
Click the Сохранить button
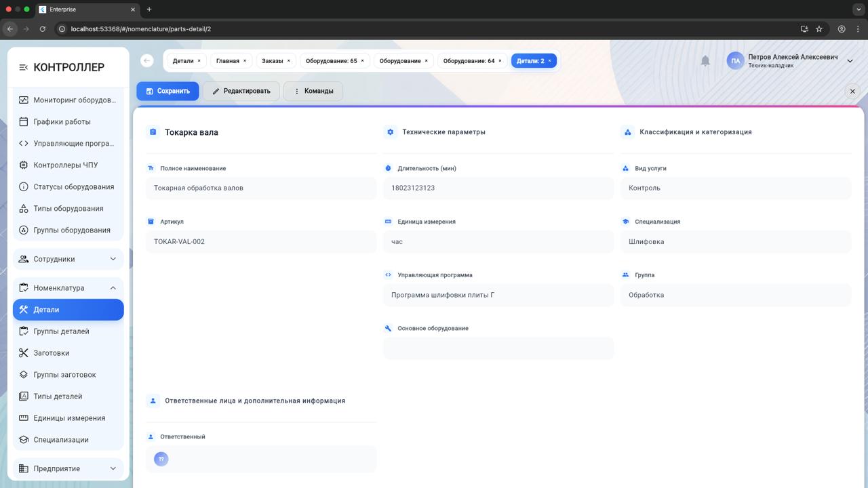tap(167, 91)
